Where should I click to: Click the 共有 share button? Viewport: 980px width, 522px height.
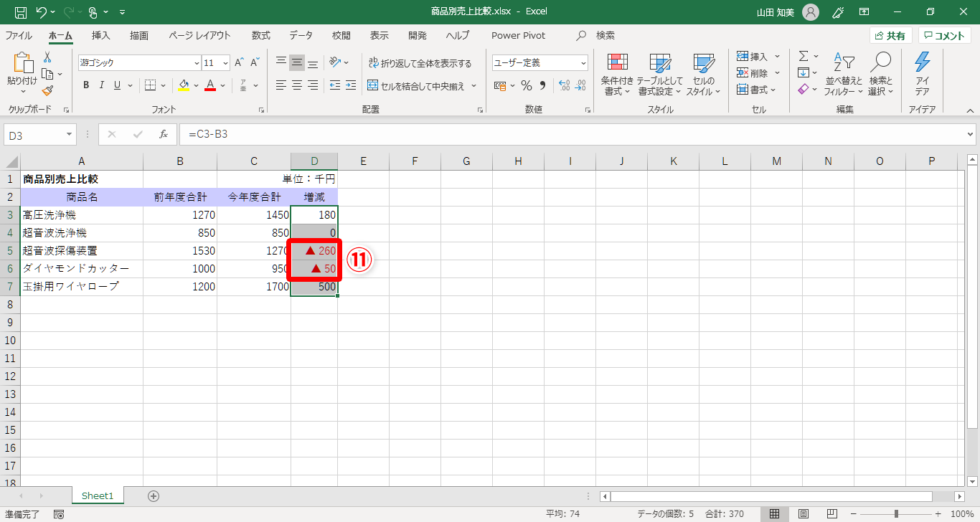(890, 35)
